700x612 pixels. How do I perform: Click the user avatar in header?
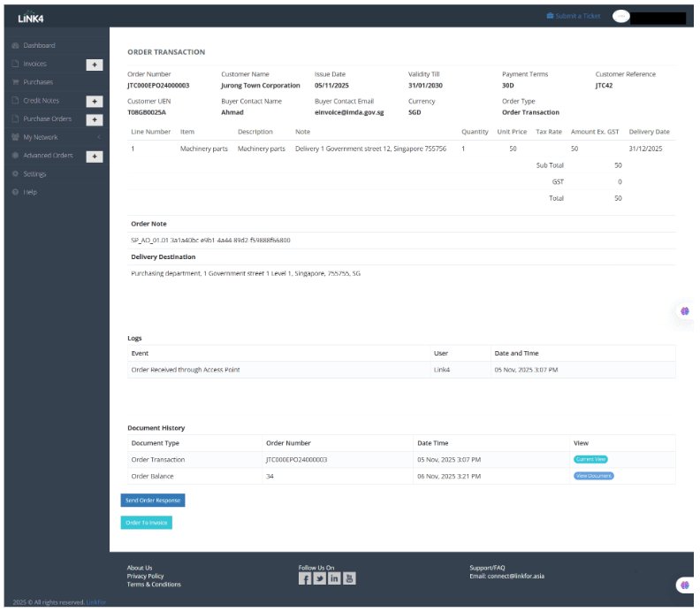click(621, 16)
